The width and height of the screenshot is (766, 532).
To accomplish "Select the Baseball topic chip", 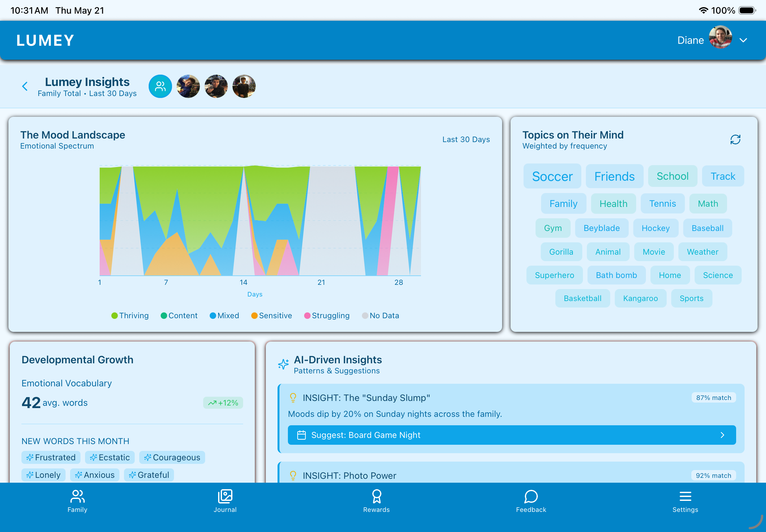I will point(707,228).
